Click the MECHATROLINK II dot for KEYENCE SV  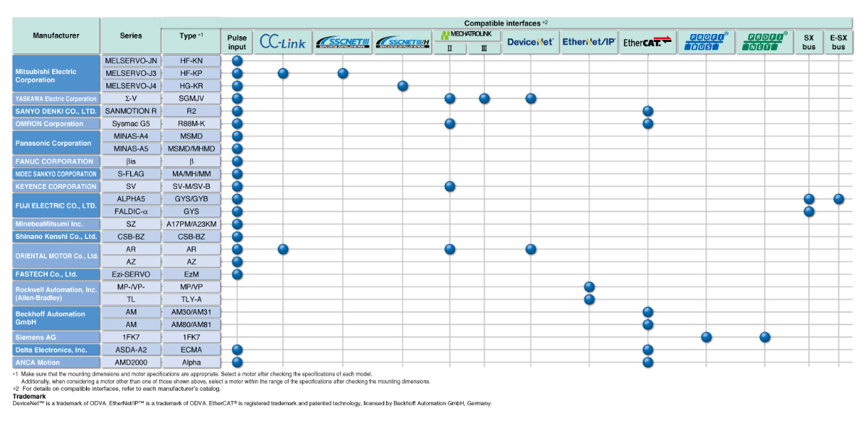click(449, 186)
